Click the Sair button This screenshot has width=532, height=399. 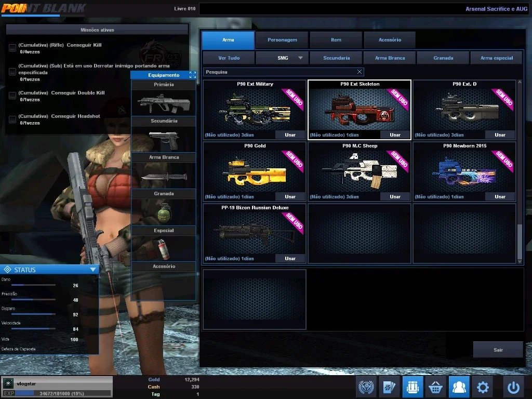tap(498, 350)
